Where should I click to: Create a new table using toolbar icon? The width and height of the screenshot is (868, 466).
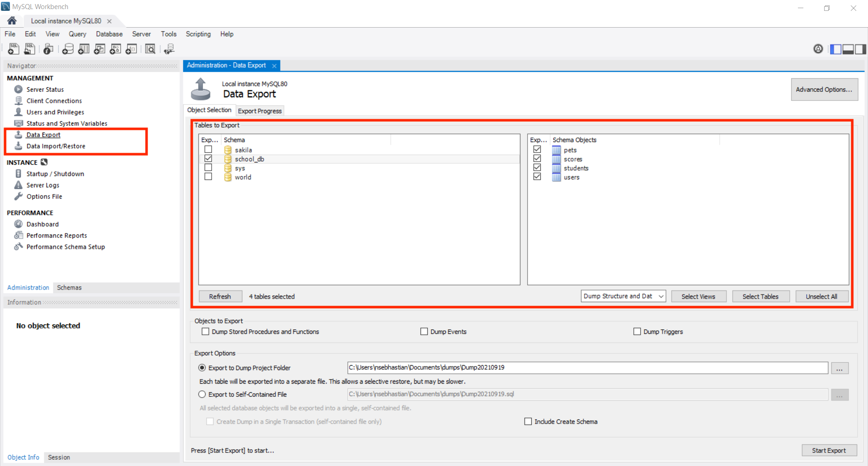pyautogui.click(x=84, y=49)
